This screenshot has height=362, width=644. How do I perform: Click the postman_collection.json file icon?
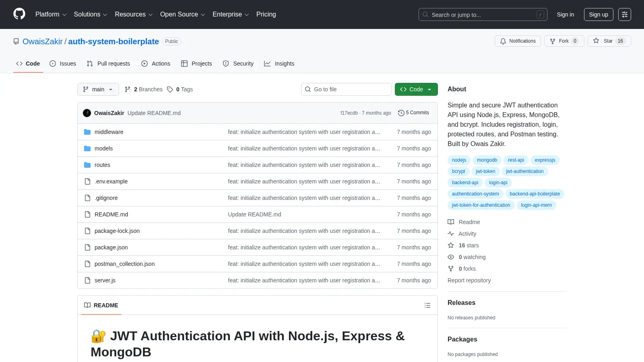(87, 264)
